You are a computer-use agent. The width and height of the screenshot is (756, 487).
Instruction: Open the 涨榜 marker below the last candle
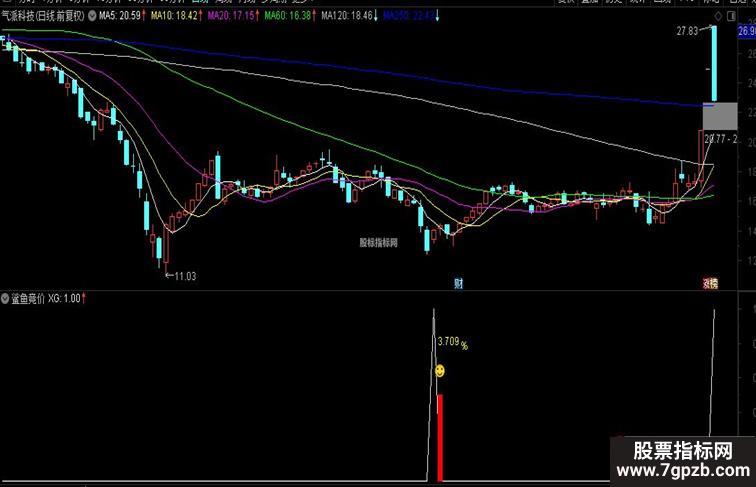[711, 284]
